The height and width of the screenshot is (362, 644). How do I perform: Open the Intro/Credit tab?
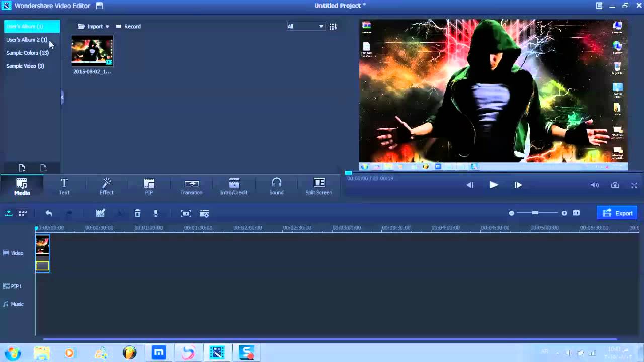(233, 187)
